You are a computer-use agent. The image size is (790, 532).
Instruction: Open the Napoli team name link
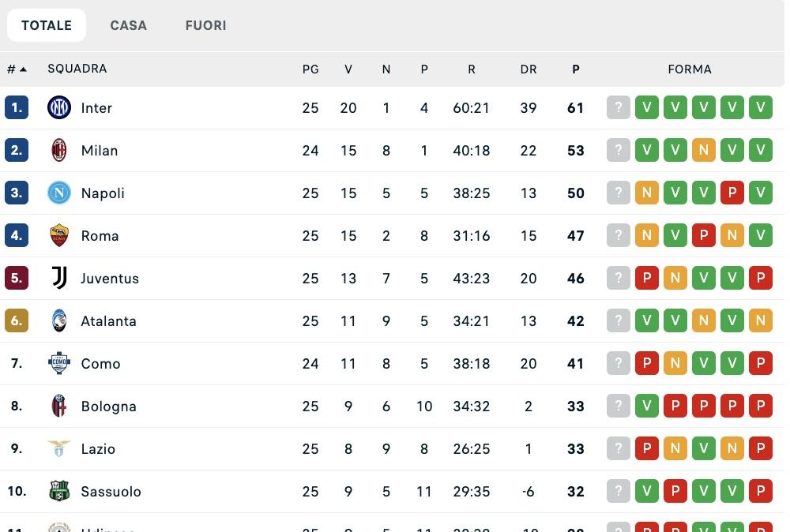point(102,193)
